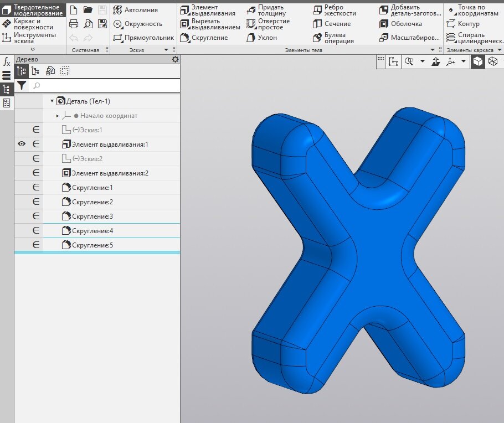Select the Масштабирование tool
504x423 pixels.
click(409, 38)
